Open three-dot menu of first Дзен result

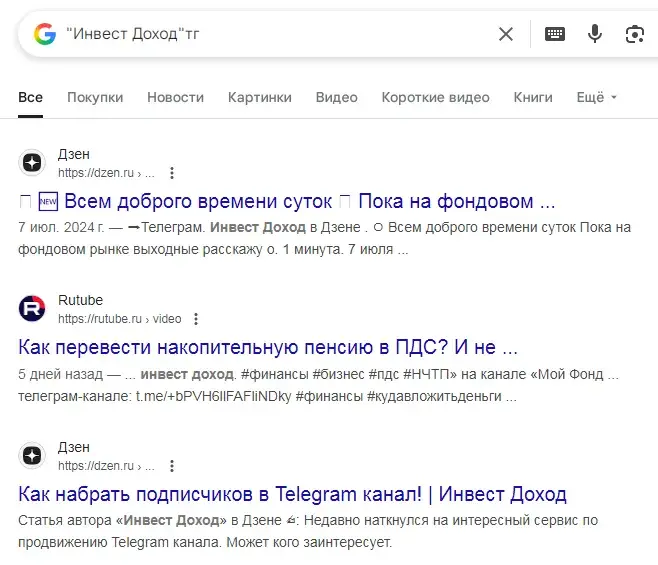click(x=172, y=173)
